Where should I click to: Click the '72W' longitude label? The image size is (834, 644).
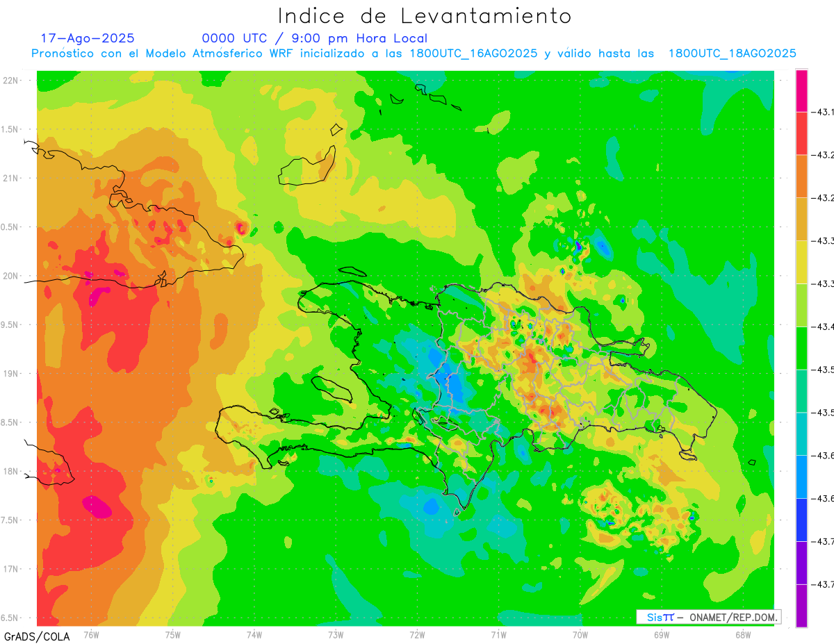point(417,634)
